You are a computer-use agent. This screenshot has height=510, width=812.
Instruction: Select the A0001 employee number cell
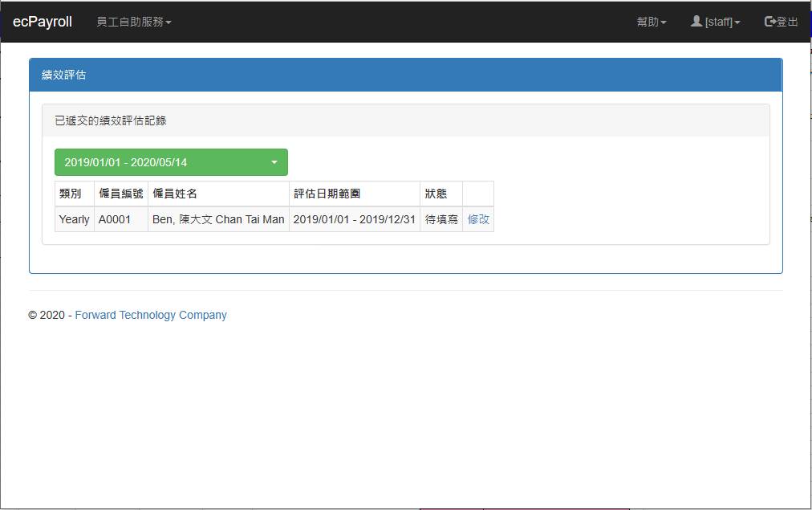tap(121, 219)
